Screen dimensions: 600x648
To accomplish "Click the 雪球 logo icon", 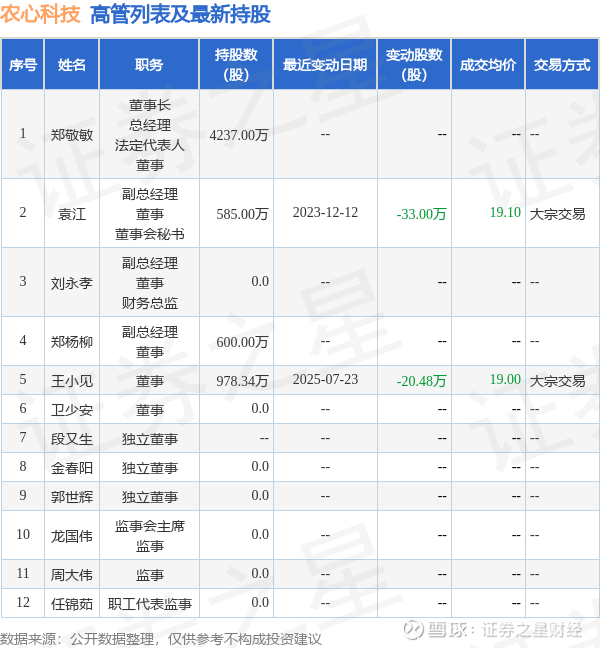I will (x=413, y=629).
